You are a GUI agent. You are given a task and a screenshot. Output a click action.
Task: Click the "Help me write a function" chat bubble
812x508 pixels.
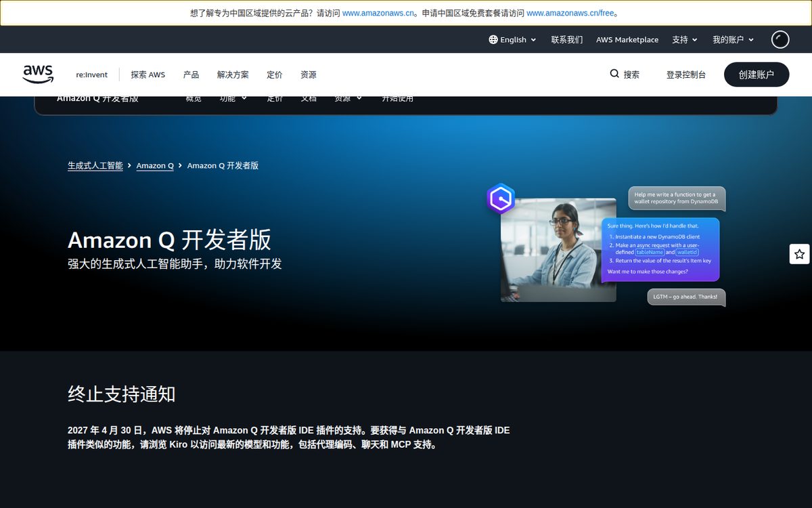(x=677, y=198)
